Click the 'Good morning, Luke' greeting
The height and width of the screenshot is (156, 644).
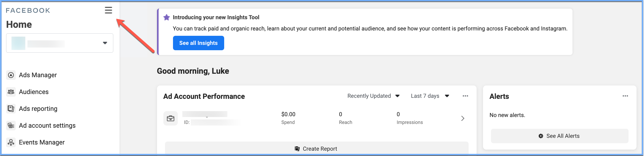pyautogui.click(x=193, y=71)
